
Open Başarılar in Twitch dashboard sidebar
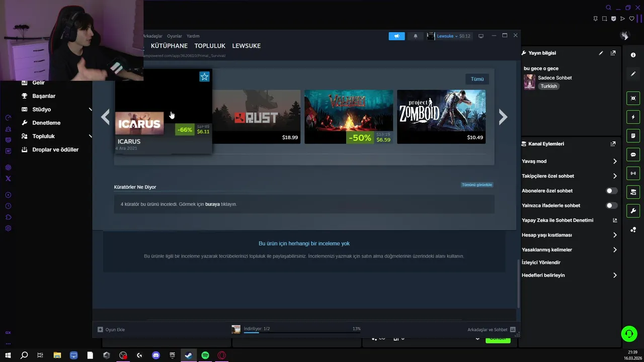[44, 96]
